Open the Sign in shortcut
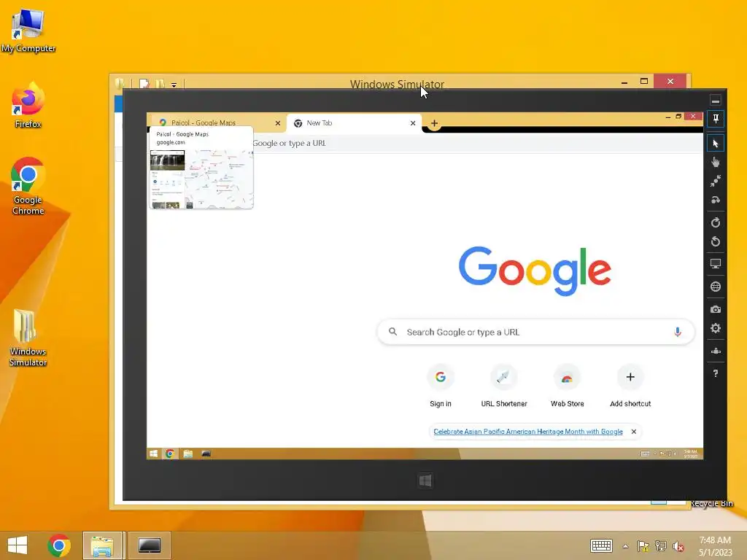 point(440,386)
